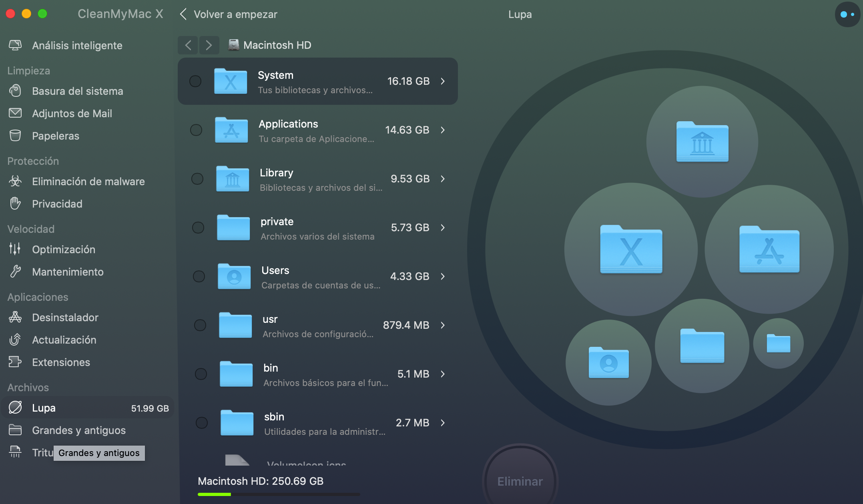Image resolution: width=863 pixels, height=504 pixels.
Task: Switch to Grandes y antiguos section
Action: click(x=78, y=430)
